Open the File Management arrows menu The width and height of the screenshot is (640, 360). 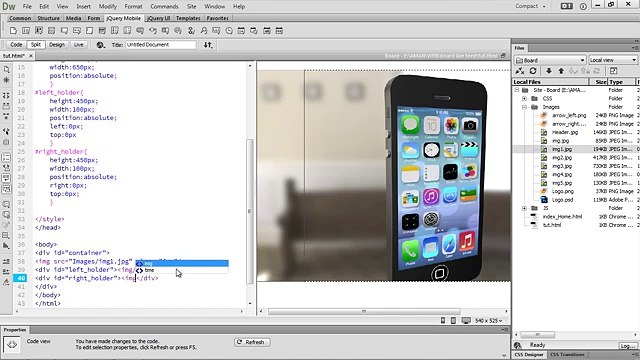point(208,45)
